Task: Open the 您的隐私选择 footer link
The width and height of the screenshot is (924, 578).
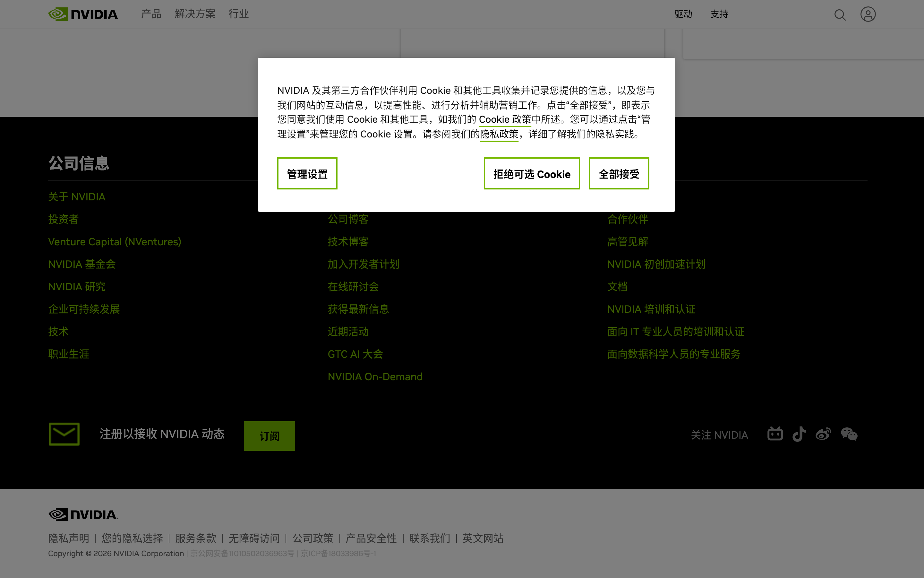Action: pos(132,538)
